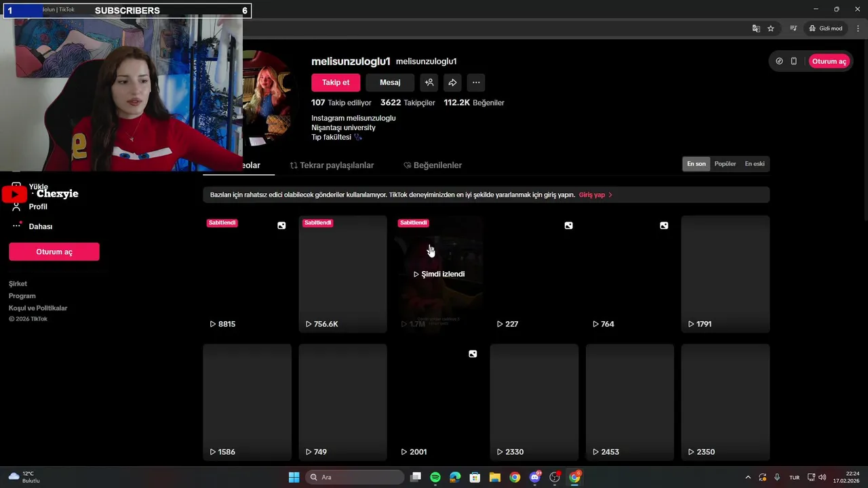Click the Giriş yap link in banner
This screenshot has width=868, height=488.
click(595, 195)
